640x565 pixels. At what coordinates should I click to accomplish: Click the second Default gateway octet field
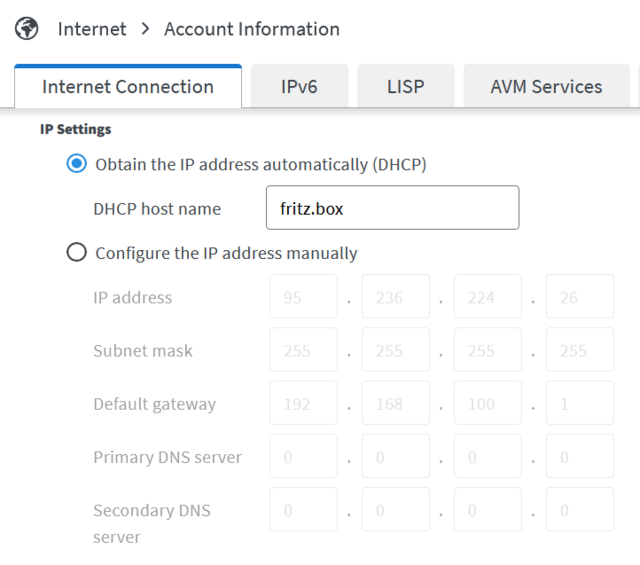[395, 404]
